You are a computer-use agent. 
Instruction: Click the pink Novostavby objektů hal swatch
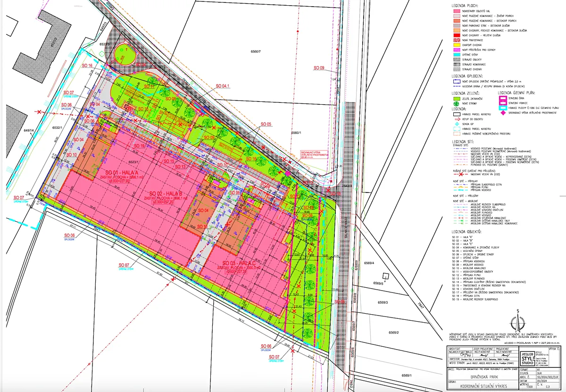[x=457, y=11]
